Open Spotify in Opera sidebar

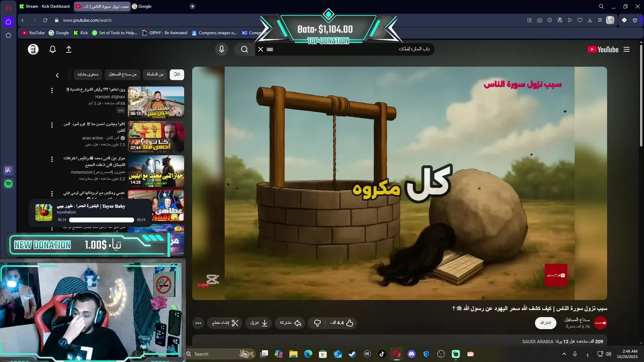click(x=8, y=184)
